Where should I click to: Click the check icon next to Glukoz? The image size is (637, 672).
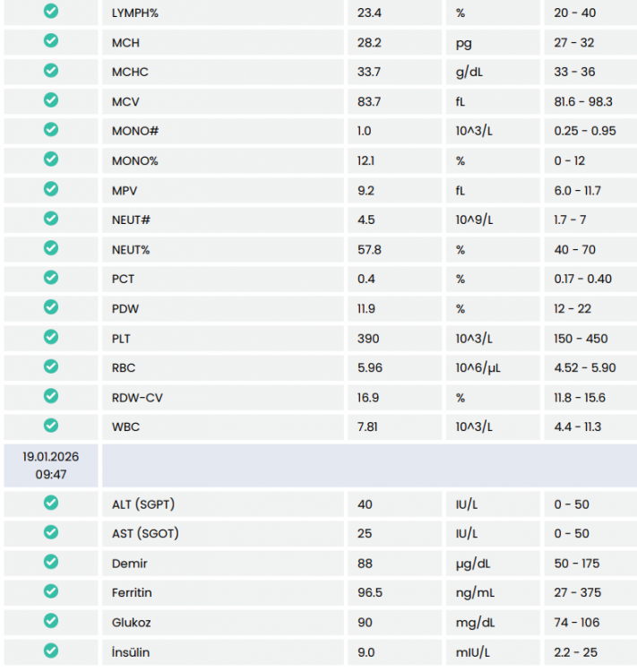coord(51,621)
